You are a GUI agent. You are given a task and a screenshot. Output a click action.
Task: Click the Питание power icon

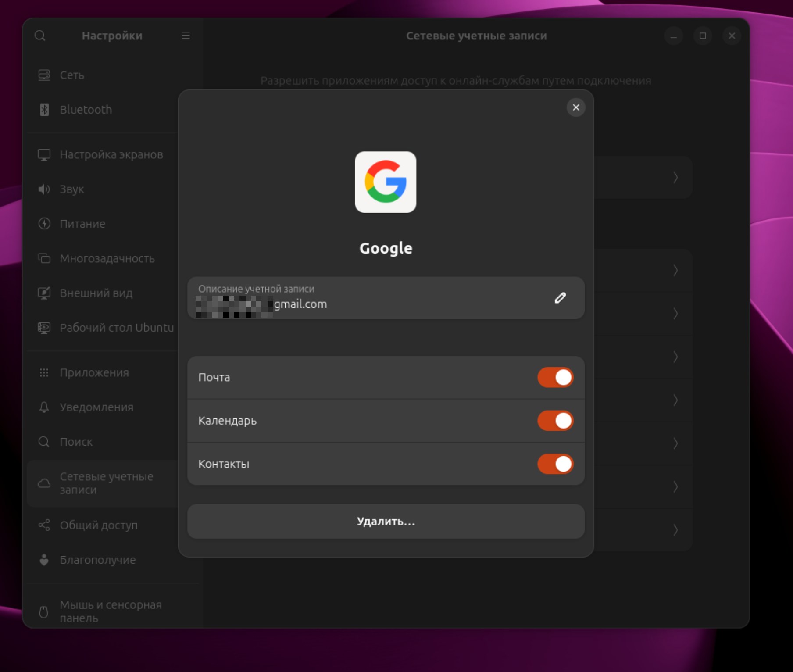[44, 224]
